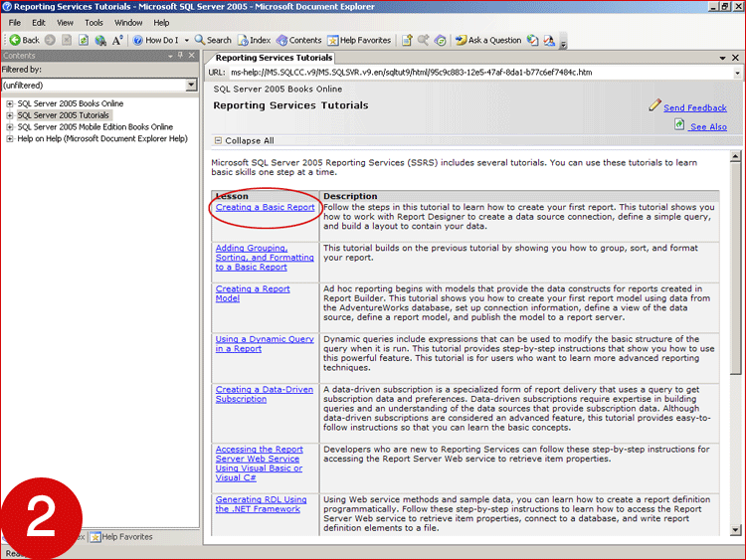Viewport: 746px width, 560px height.
Task: Expand SQL Server 2005 Books Online node
Action: click(x=10, y=103)
